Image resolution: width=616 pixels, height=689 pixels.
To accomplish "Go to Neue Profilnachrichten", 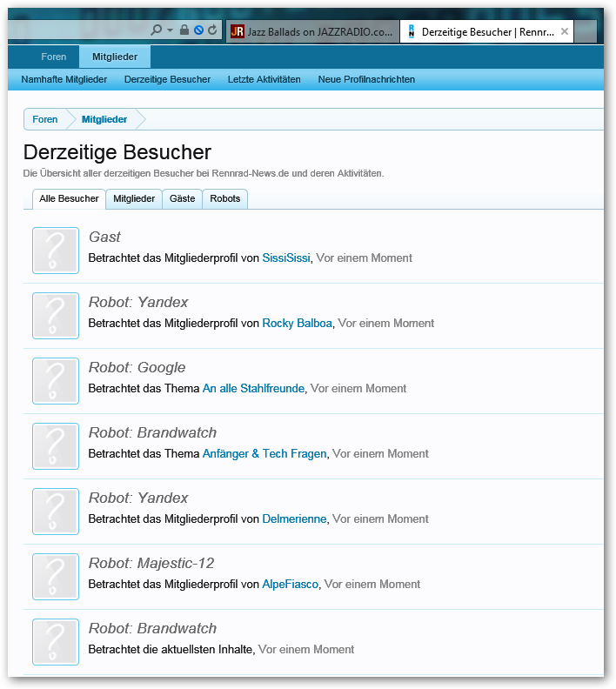I will [x=366, y=79].
